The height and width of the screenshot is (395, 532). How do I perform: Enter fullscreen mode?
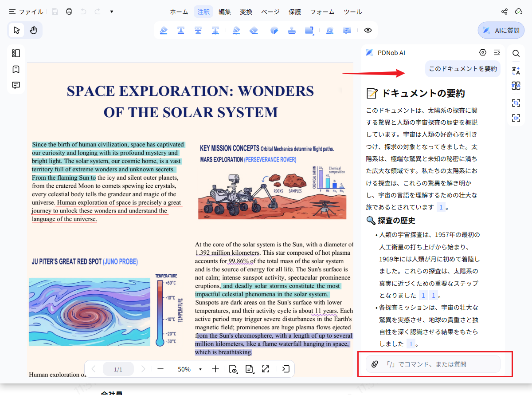click(x=266, y=369)
